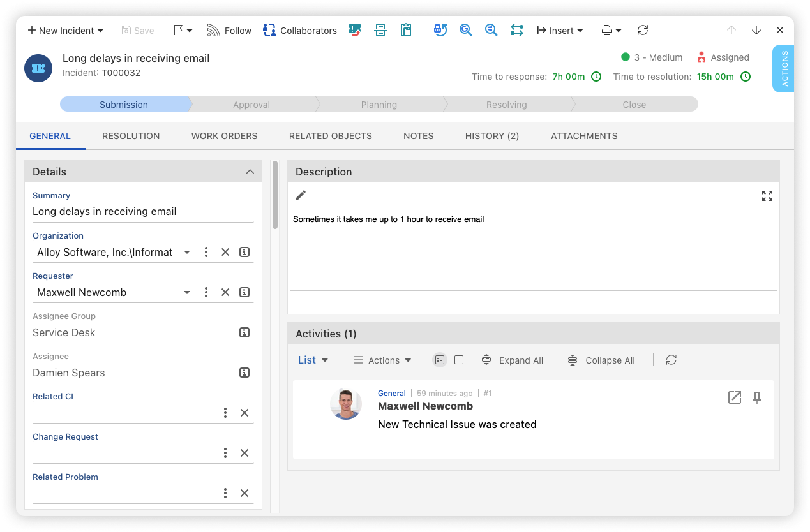Screen dimensions: 810x532
Task: Click Expand All activities
Action: click(x=513, y=360)
